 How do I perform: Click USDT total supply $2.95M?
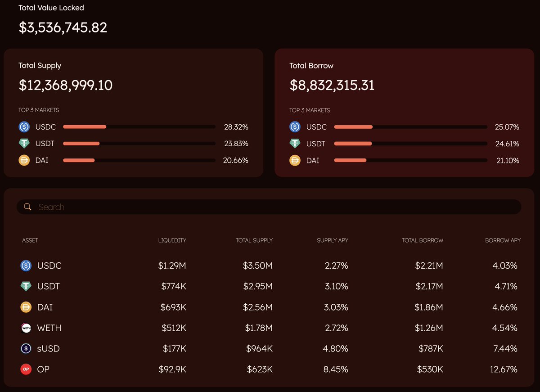click(x=258, y=286)
